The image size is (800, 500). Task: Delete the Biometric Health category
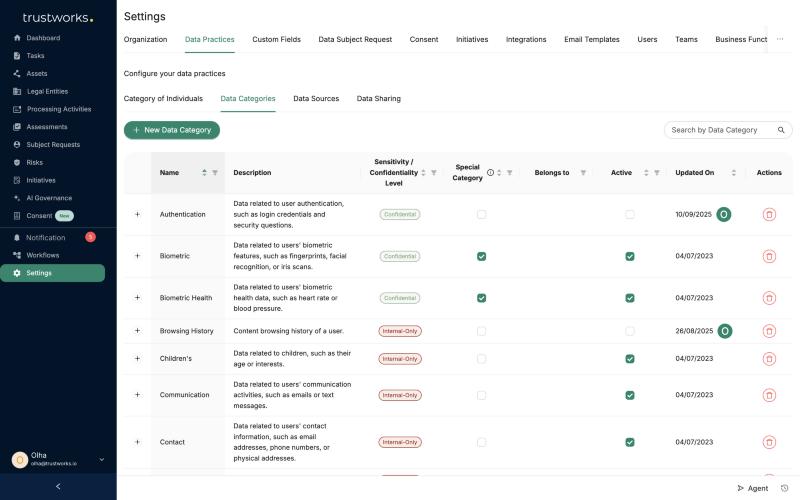pyautogui.click(x=769, y=298)
